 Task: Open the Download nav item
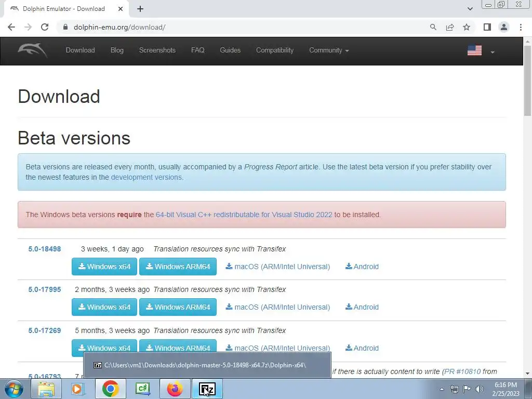point(80,50)
